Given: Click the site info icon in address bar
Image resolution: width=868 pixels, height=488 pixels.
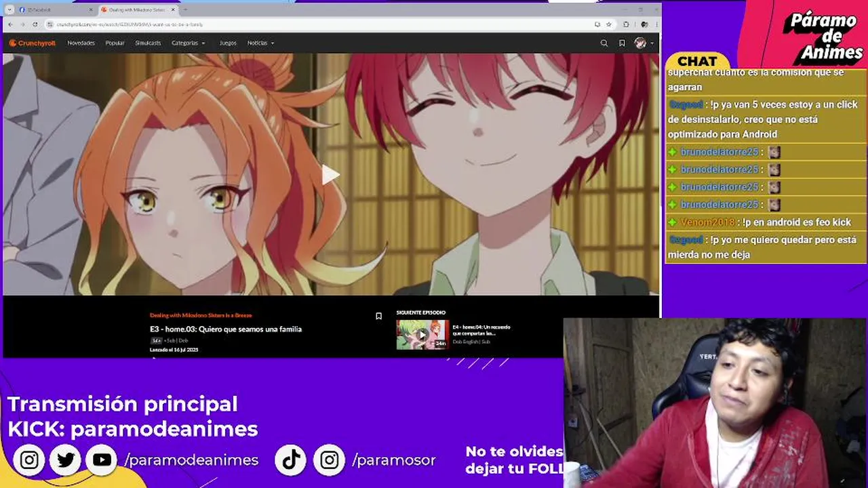Looking at the screenshot, I should (x=51, y=24).
